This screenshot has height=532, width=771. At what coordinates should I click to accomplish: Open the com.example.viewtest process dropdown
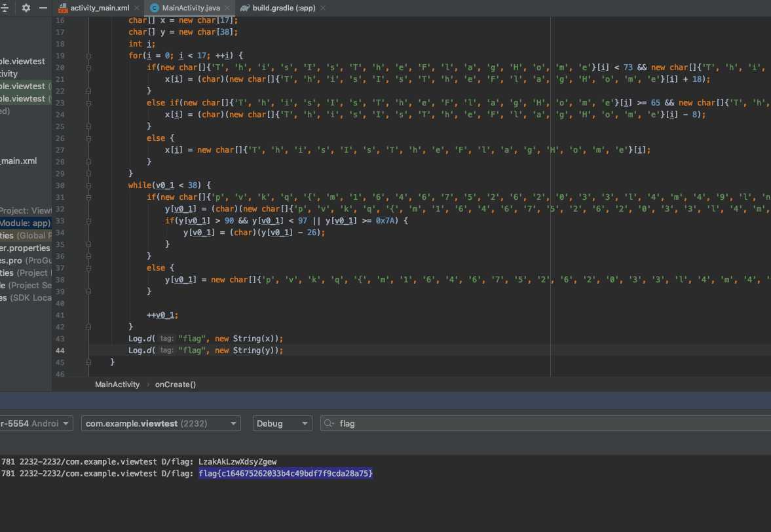(160, 424)
